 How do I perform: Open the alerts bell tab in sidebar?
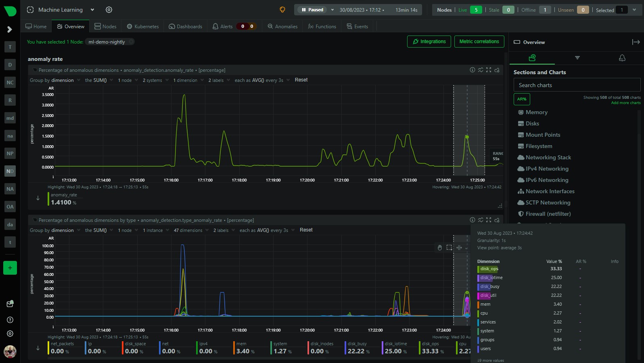click(x=622, y=58)
